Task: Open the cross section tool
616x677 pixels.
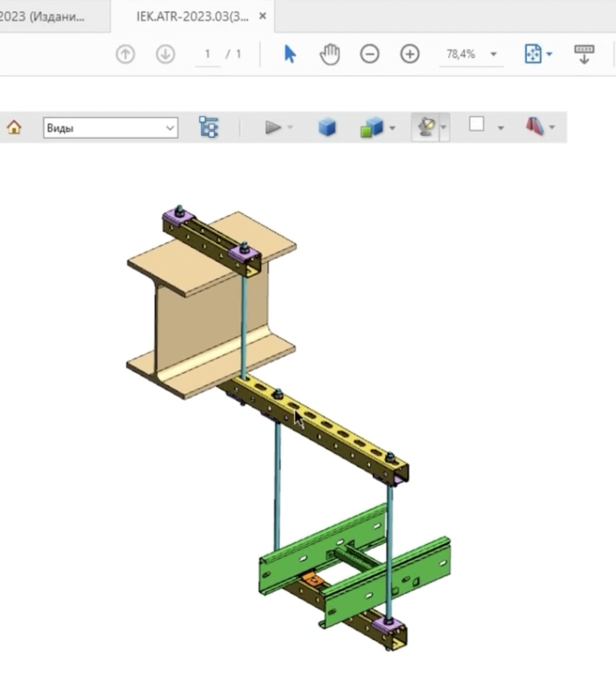Action: tap(535, 127)
